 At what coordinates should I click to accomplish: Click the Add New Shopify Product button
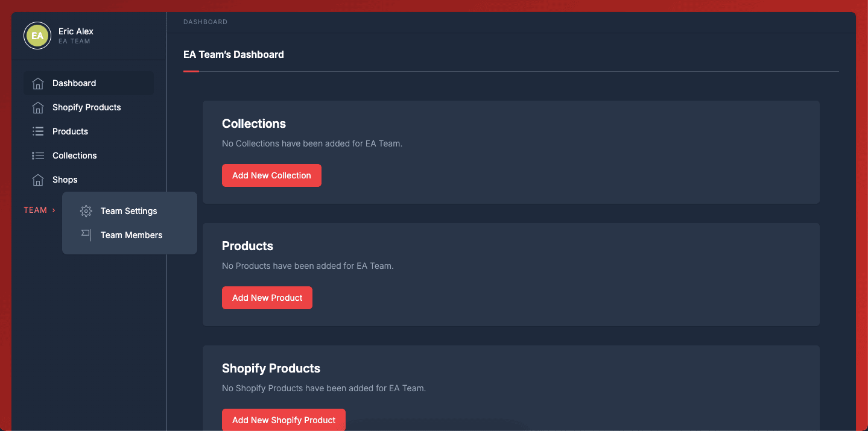[284, 420]
